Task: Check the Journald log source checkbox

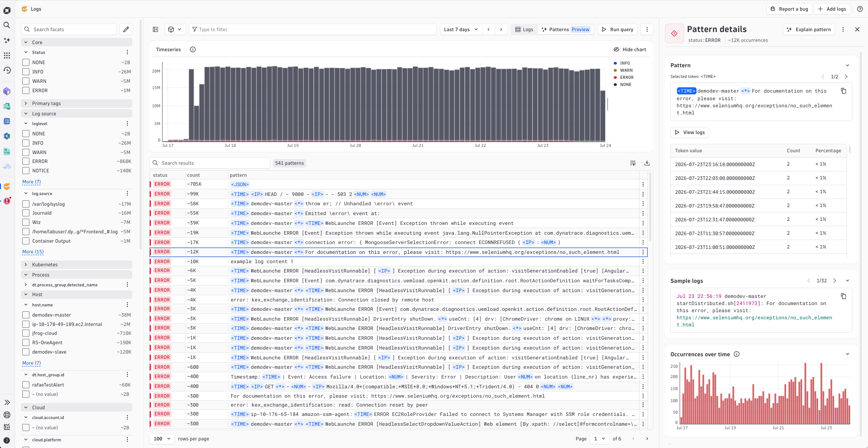Action: [26, 213]
